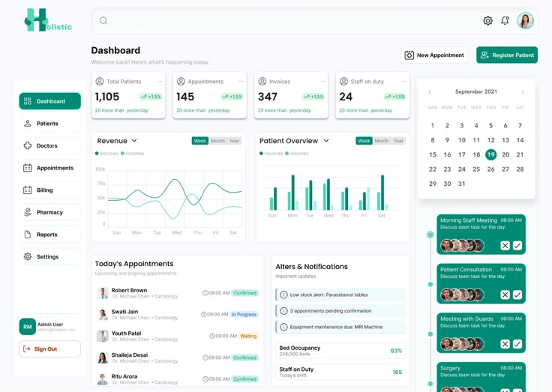Click the New Appointment button
The image size is (552, 392).
(x=434, y=55)
